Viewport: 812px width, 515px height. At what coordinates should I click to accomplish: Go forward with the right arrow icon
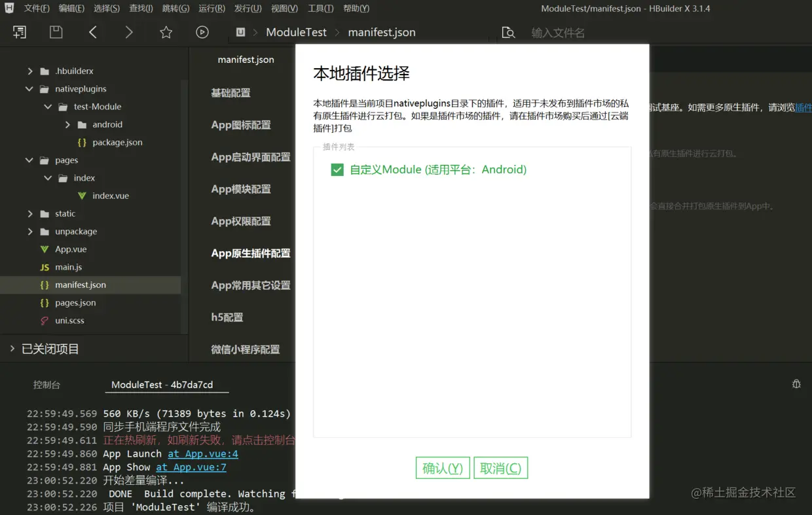[x=129, y=32]
